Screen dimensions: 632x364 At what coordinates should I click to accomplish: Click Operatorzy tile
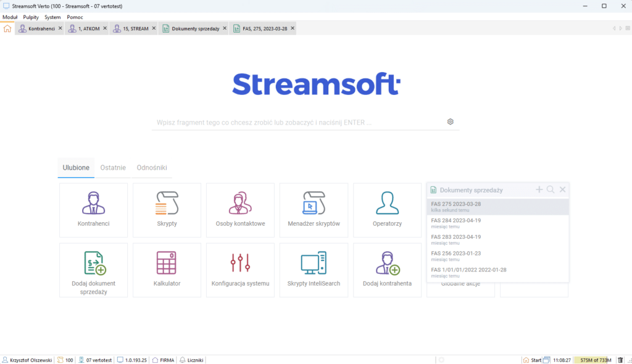click(387, 210)
